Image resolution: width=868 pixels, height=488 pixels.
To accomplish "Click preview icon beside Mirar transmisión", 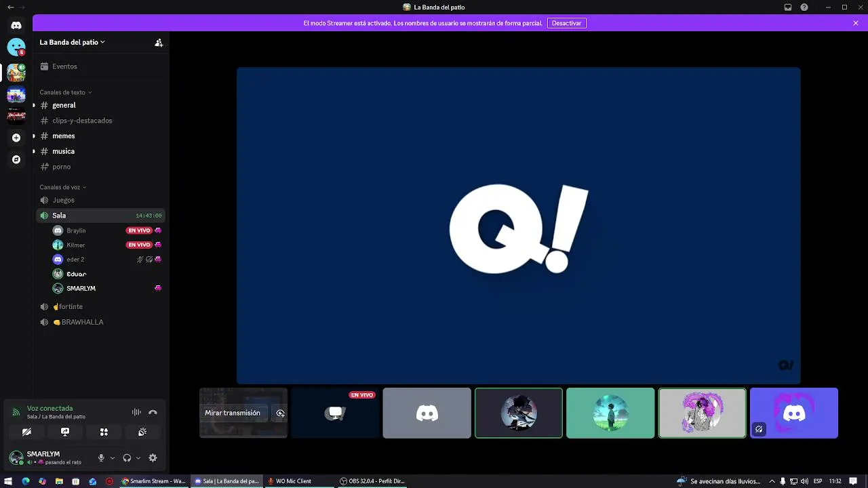I will 280,413.
